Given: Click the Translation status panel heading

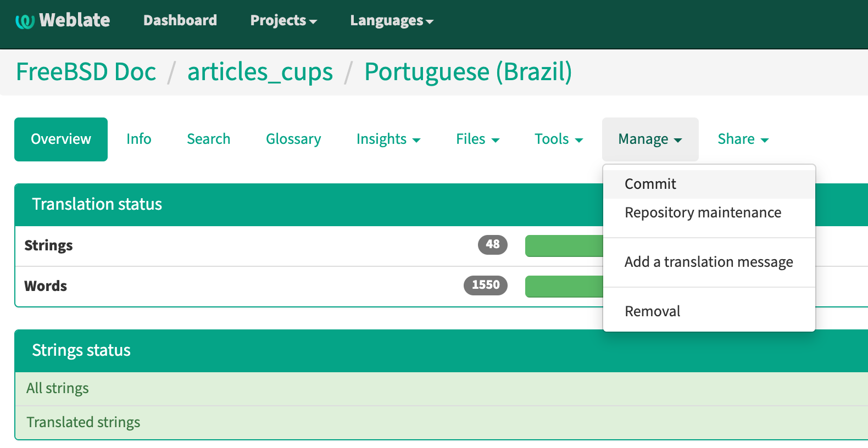Looking at the screenshot, I should [97, 204].
